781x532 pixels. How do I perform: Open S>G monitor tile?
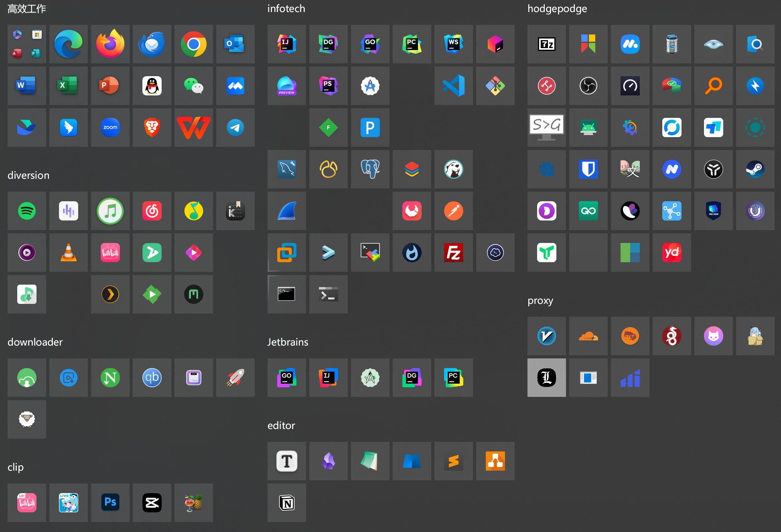(547, 127)
